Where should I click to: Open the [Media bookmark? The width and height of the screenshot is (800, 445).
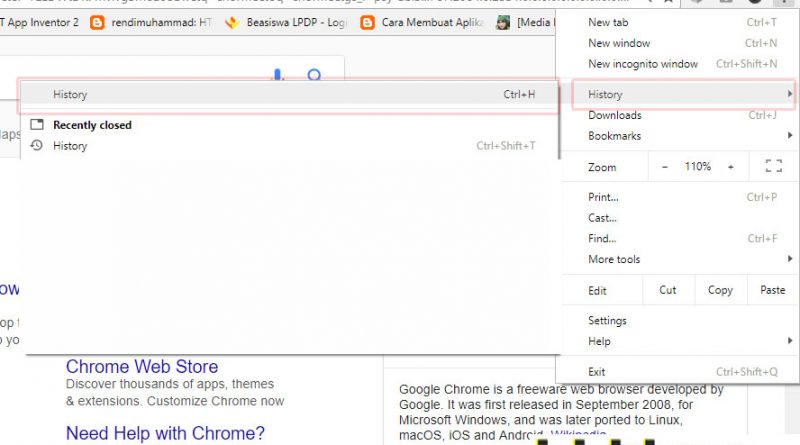[x=526, y=22]
